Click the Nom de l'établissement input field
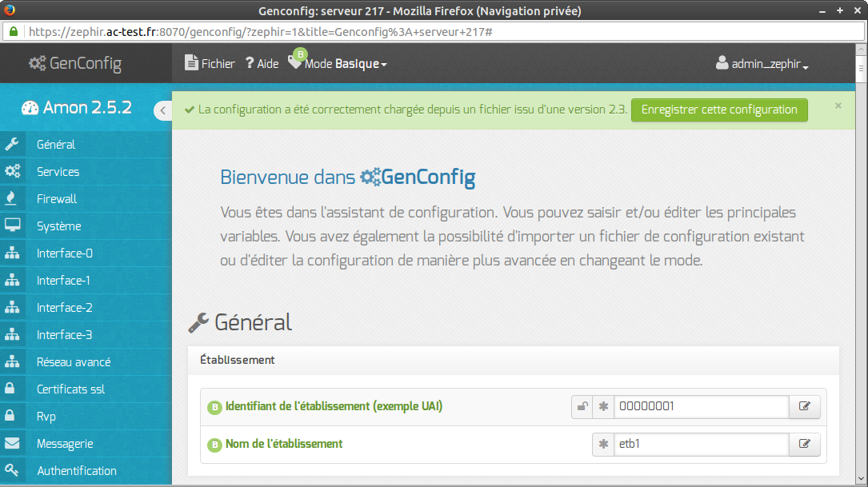This screenshot has width=868, height=487. click(x=702, y=444)
